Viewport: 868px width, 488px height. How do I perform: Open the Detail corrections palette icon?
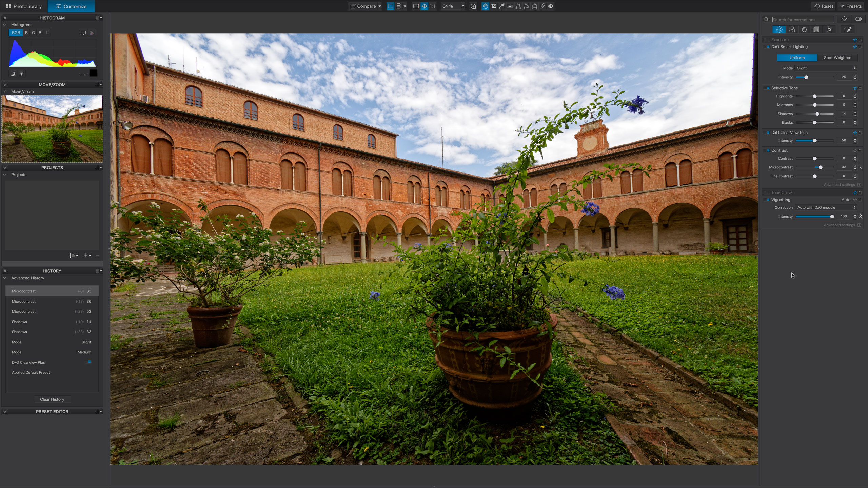804,29
